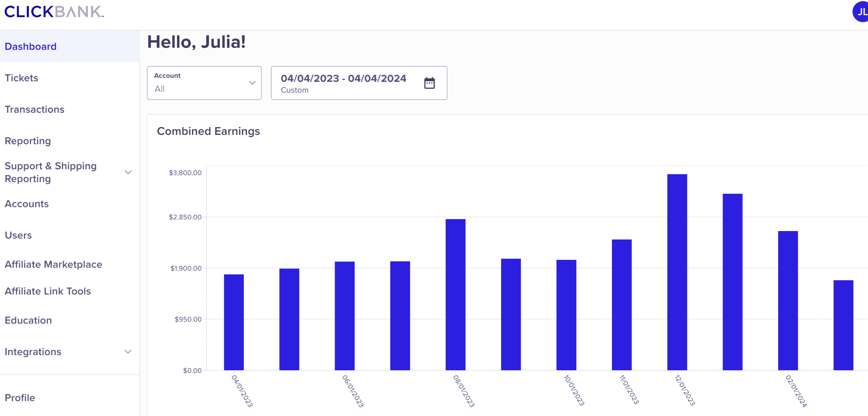Open the Users page

18,235
